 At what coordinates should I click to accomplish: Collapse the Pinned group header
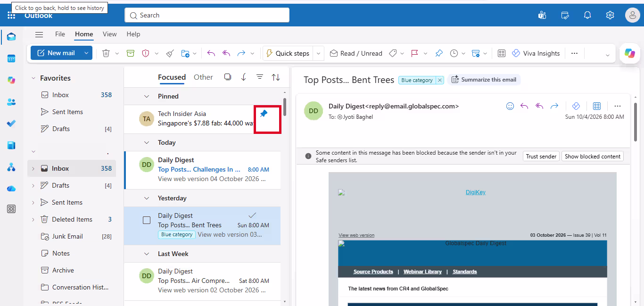146,96
